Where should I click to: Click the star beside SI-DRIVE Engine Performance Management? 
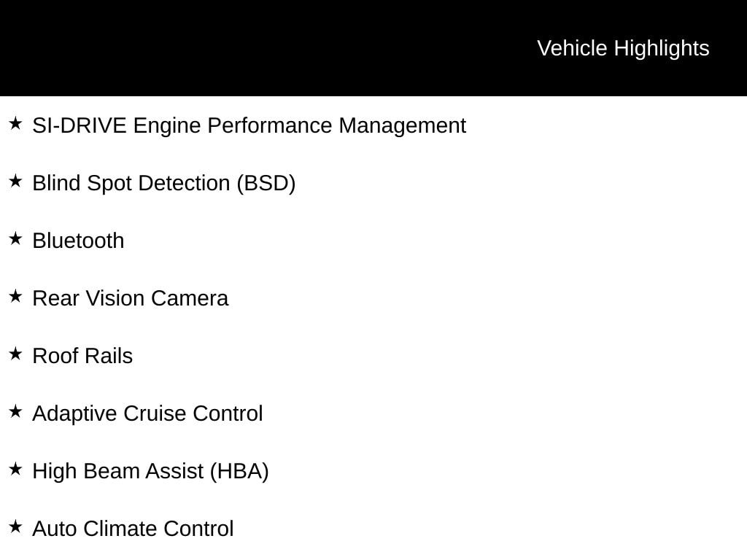click(15, 124)
